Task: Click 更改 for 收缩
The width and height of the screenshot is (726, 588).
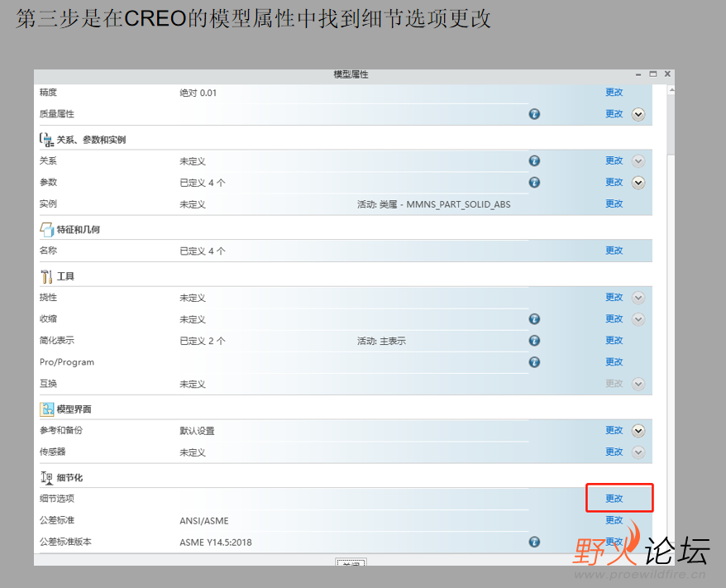Action: [x=614, y=319]
